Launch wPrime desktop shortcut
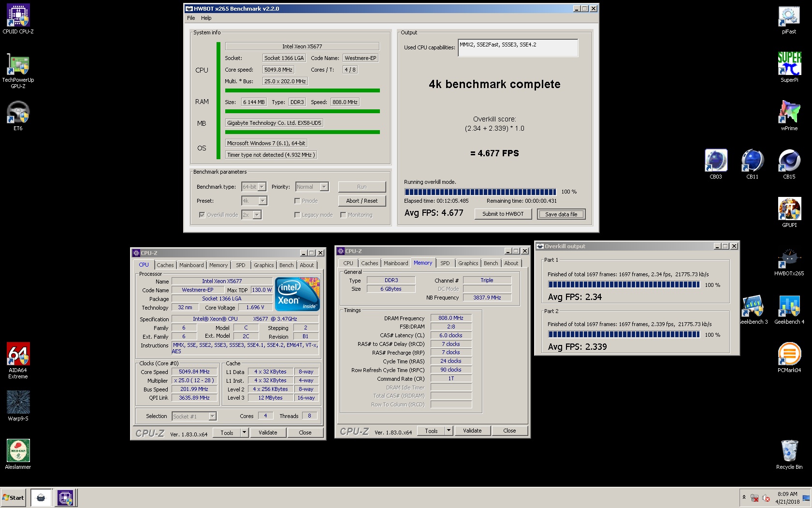Viewport: 812px width, 508px height. [x=789, y=116]
